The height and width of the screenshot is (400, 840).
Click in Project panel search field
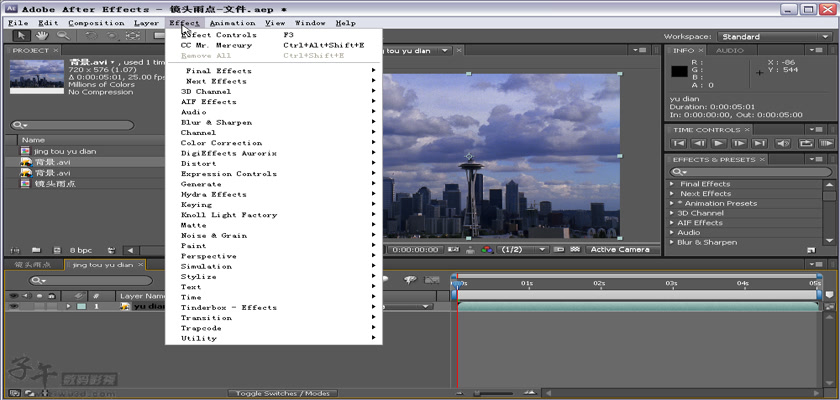(x=72, y=125)
